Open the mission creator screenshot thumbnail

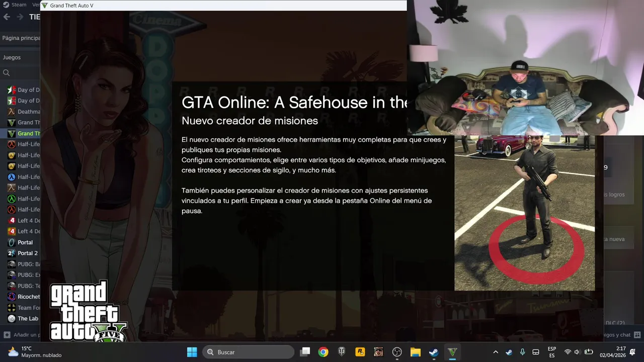click(x=524, y=213)
